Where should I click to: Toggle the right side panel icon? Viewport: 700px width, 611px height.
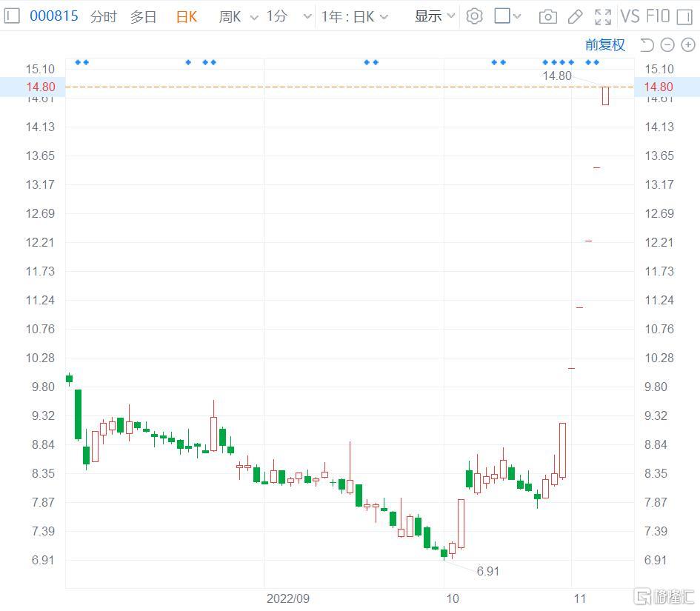pos(684,16)
